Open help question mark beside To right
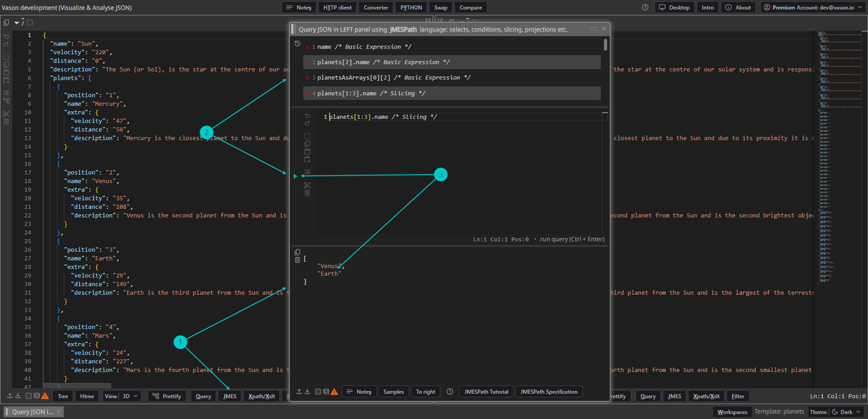The width and height of the screenshot is (868, 419). pos(450,392)
